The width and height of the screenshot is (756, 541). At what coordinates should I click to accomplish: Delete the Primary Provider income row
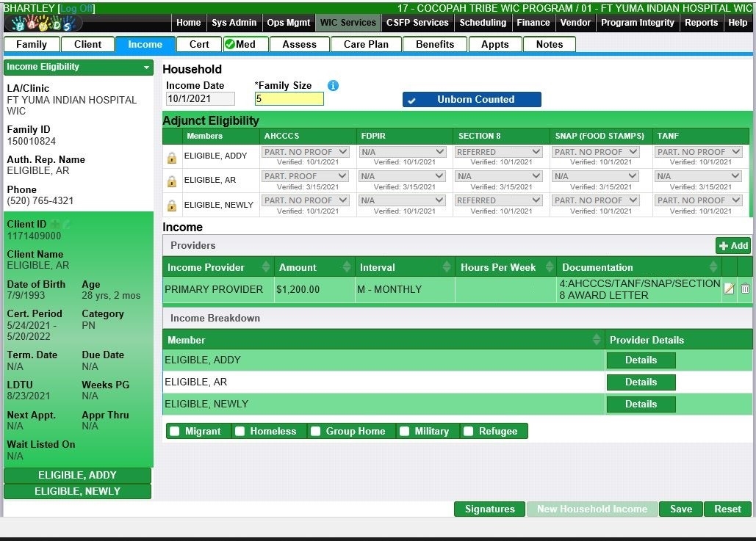[745, 289]
